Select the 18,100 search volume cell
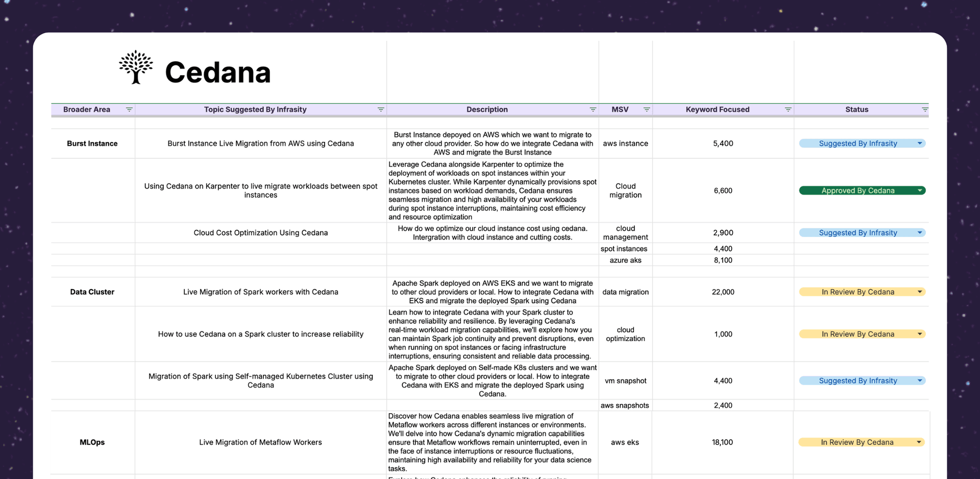The width and height of the screenshot is (980, 479). [x=722, y=442]
